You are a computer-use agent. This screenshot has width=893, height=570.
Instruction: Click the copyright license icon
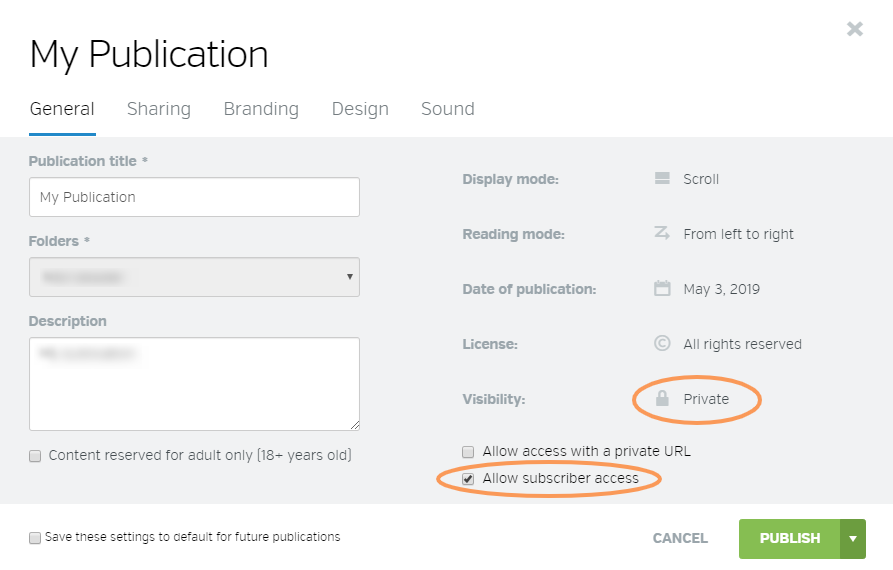coord(662,344)
